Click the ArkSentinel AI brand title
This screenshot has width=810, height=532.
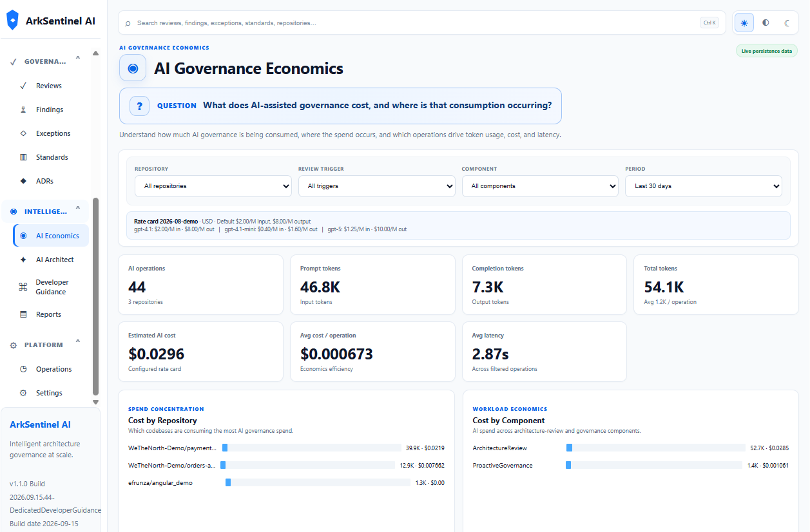point(61,21)
